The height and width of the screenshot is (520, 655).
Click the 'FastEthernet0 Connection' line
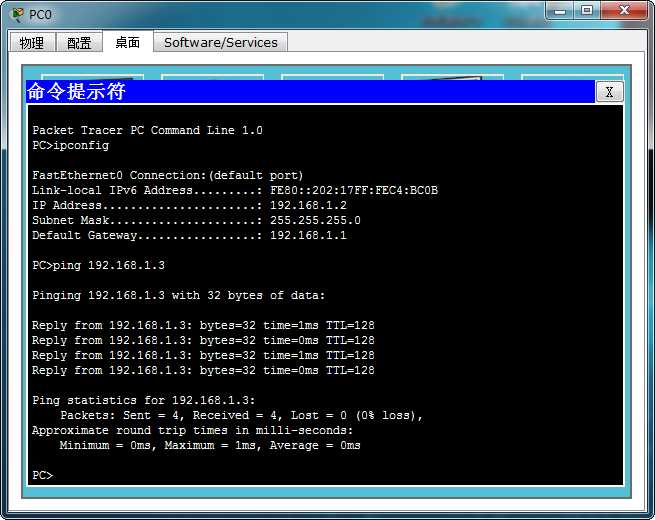(168, 175)
